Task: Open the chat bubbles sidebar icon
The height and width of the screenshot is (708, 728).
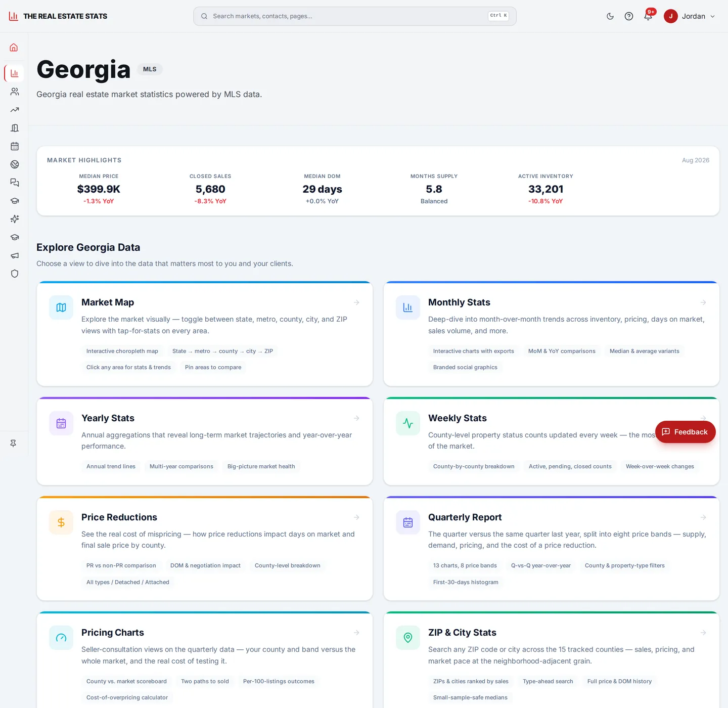Action: coord(14,183)
